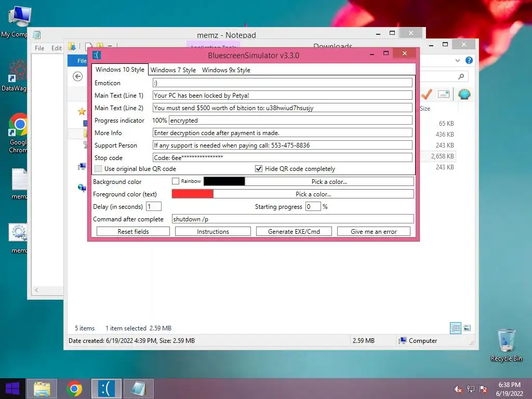Click the Delay in seconds field
The image size is (532, 399).
click(153, 206)
